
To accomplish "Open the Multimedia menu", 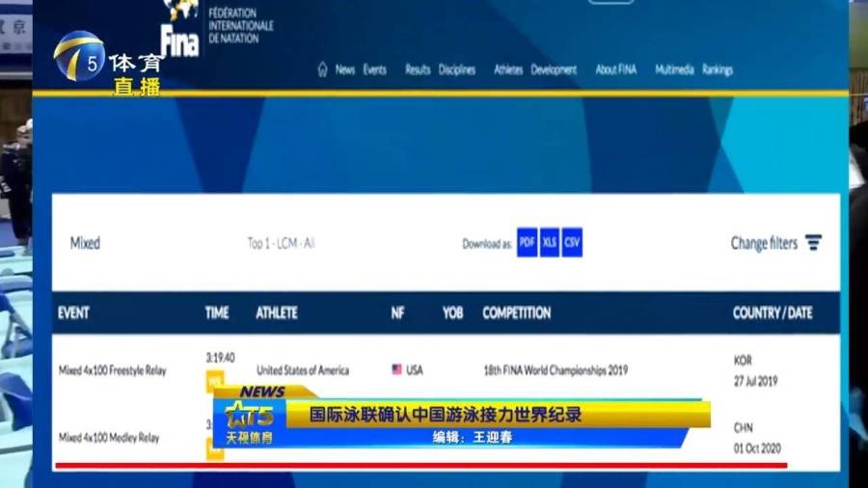I will (674, 69).
